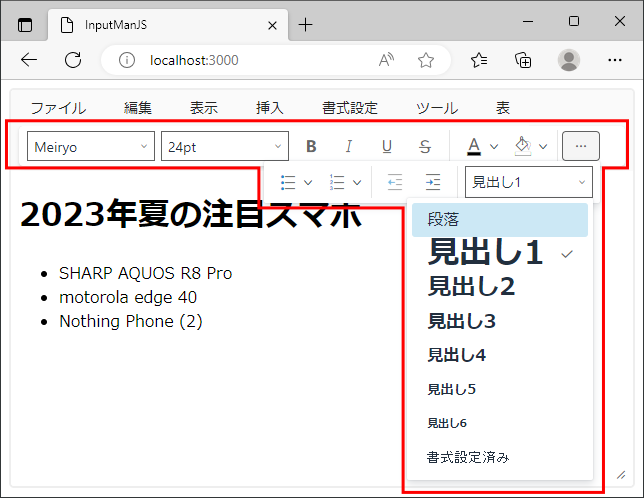Toggle Bold formatting button
Viewport: 644px width, 498px height.
(311, 146)
